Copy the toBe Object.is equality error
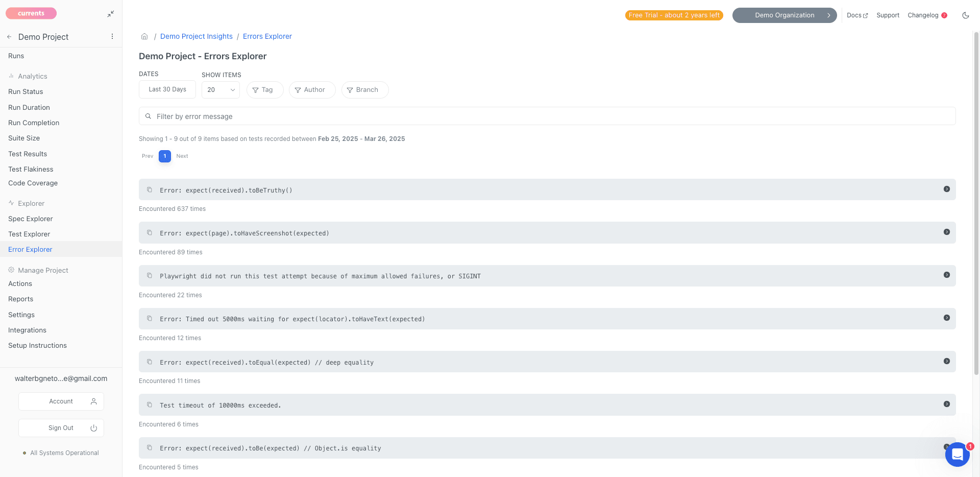The width and height of the screenshot is (980, 477). [150, 447]
